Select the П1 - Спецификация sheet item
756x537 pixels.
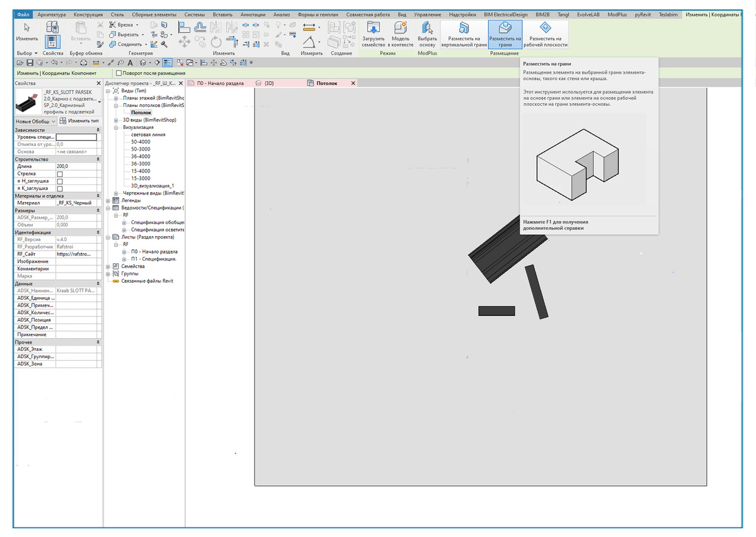154,259
